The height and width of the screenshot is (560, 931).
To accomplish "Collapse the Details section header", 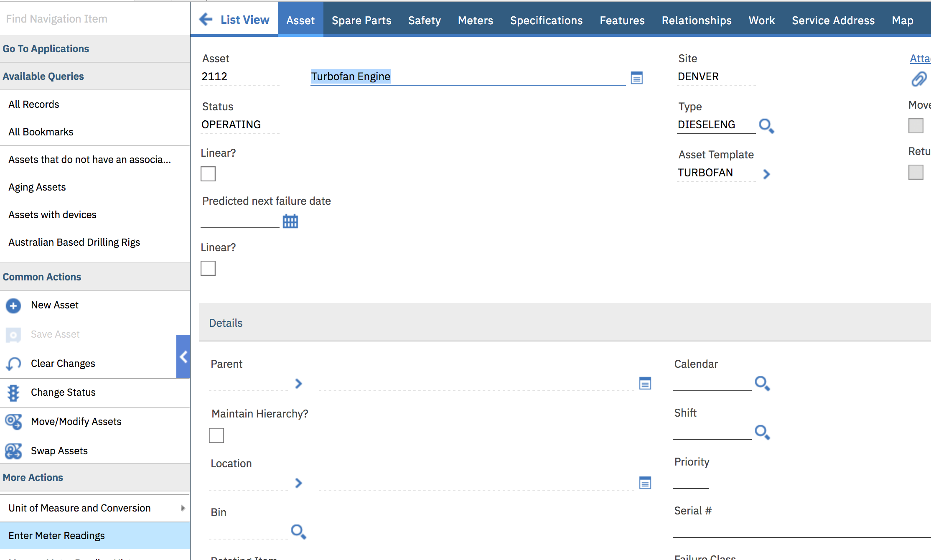I will (226, 323).
